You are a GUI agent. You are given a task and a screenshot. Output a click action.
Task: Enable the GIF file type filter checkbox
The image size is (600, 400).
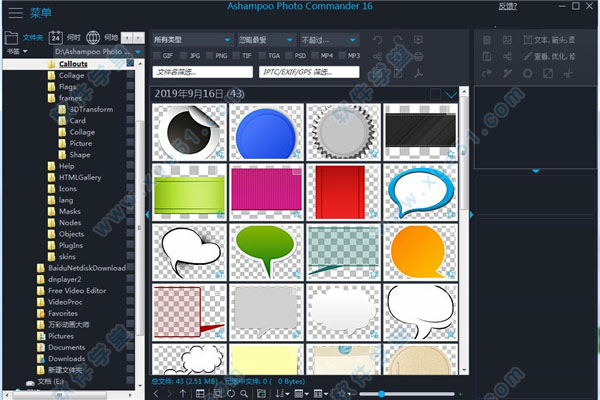(x=157, y=56)
